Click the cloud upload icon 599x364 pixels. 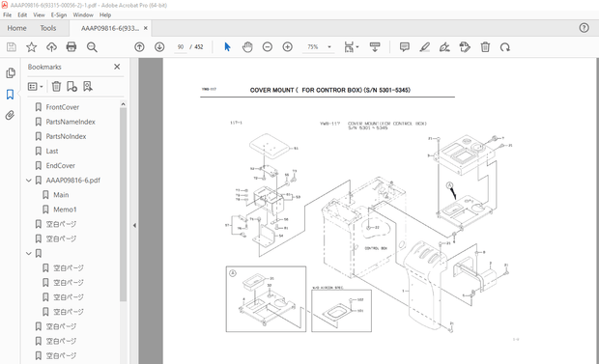point(51,47)
